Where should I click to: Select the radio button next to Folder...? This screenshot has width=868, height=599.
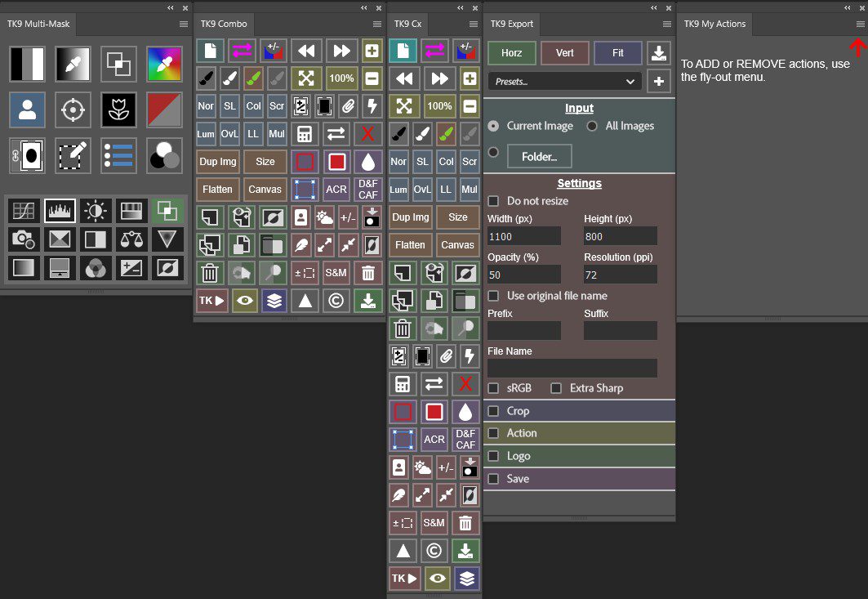pyautogui.click(x=493, y=152)
